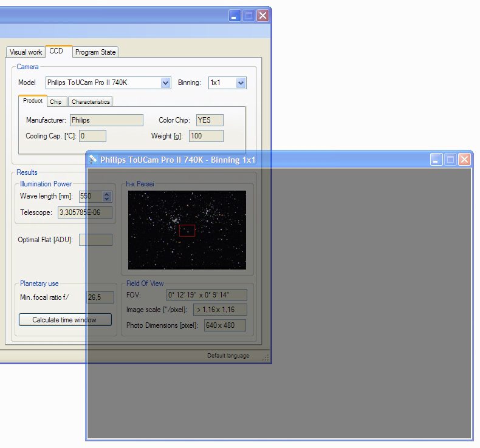Image resolution: width=480 pixels, height=448 pixels.
Task: Click the Weight [g] field showing 100
Action: [207, 136]
